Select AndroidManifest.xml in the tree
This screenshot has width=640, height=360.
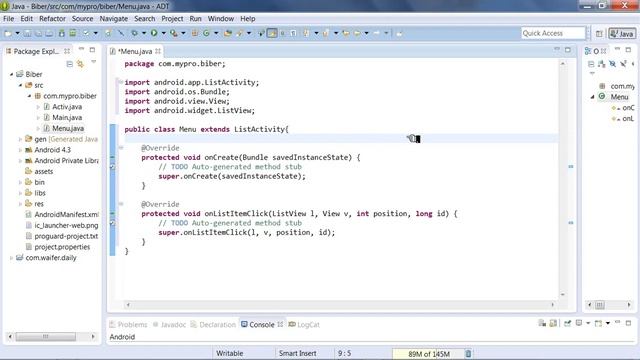coord(66,215)
